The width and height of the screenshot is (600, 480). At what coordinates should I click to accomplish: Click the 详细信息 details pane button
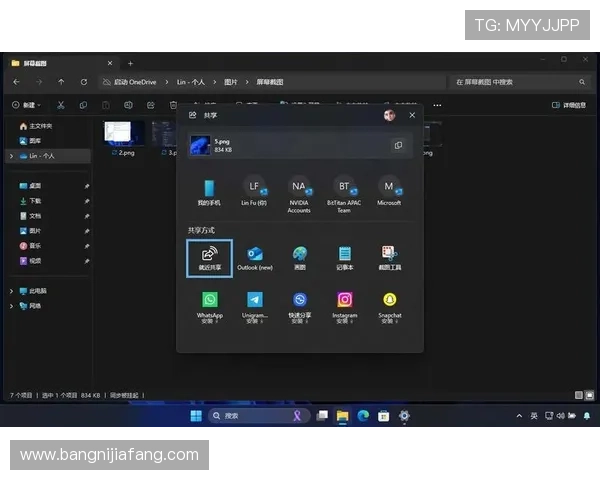click(570, 104)
